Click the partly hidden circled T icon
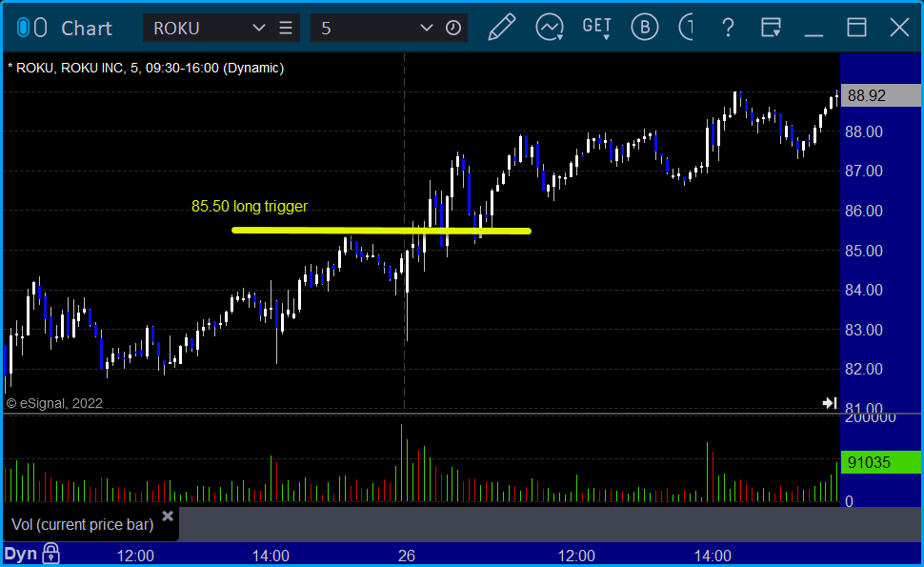This screenshot has height=567, width=924. 686,27
